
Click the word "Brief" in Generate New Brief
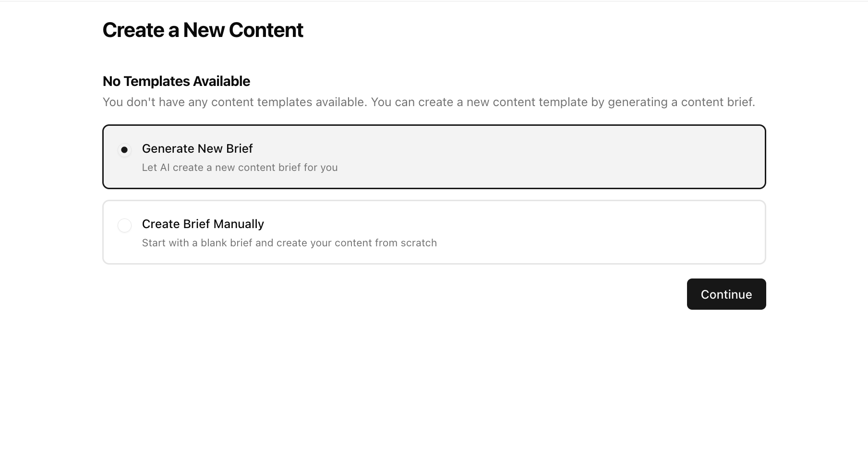pos(239,149)
